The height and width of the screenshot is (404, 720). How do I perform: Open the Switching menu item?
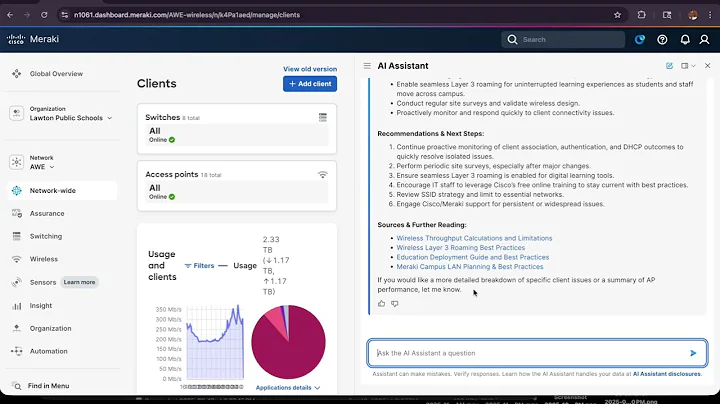(x=45, y=236)
